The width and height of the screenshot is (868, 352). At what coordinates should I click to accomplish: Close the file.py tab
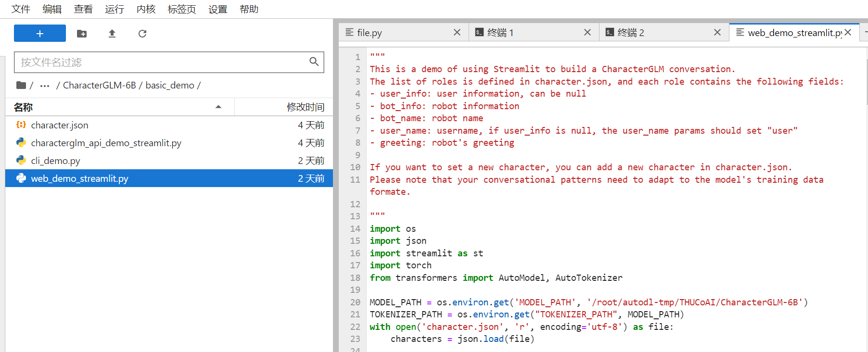[x=457, y=32]
